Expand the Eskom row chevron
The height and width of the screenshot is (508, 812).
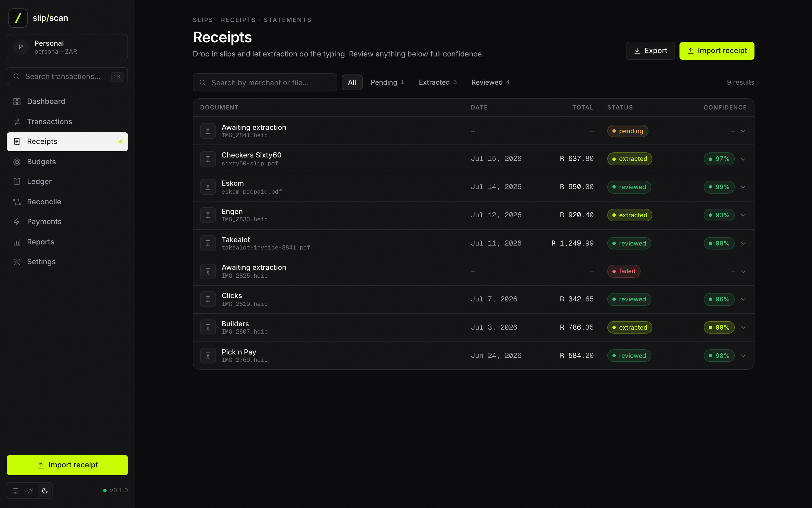pyautogui.click(x=743, y=187)
